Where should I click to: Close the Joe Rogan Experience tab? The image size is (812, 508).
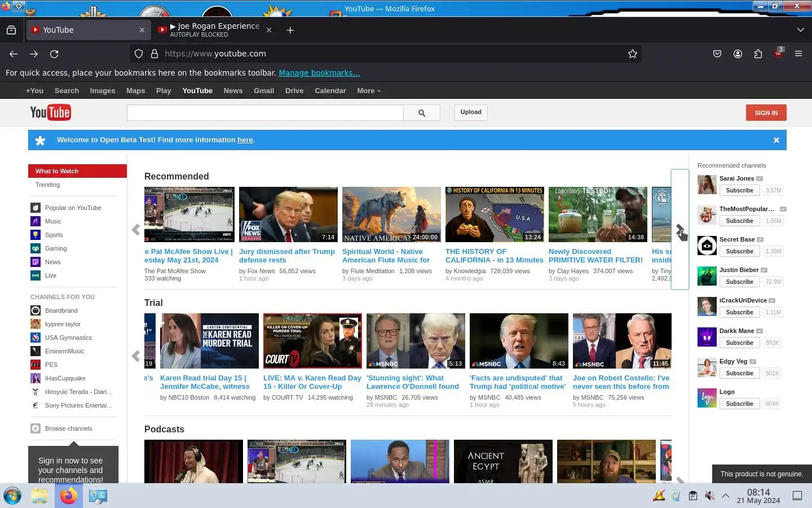pos(269,30)
